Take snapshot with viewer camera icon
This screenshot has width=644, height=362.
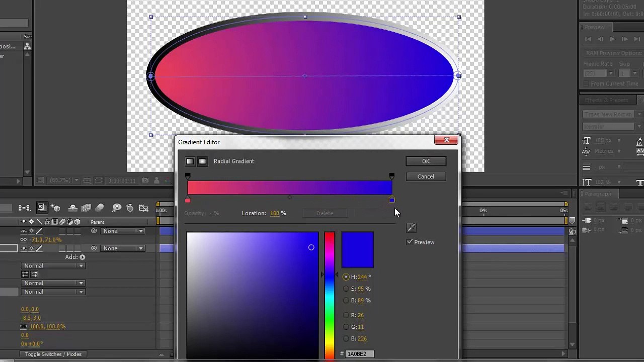(x=145, y=180)
